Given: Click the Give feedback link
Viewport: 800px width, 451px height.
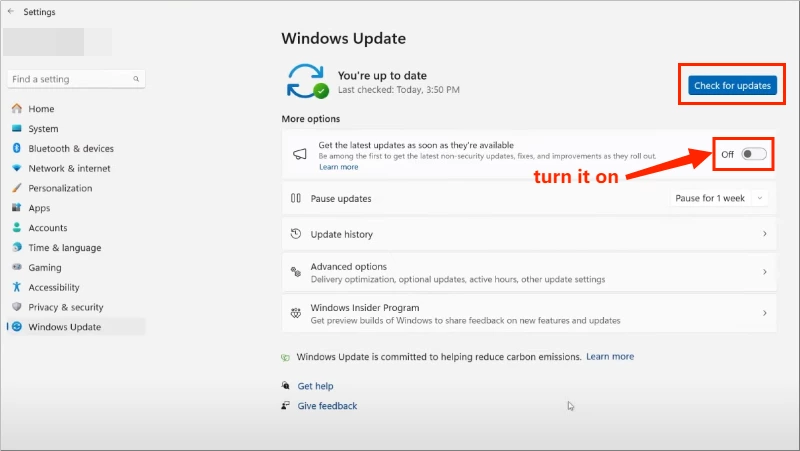Looking at the screenshot, I should click(327, 406).
